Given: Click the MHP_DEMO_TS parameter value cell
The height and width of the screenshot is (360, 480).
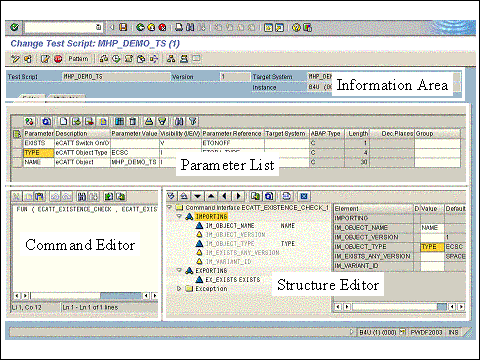Looking at the screenshot, I should point(135,162).
